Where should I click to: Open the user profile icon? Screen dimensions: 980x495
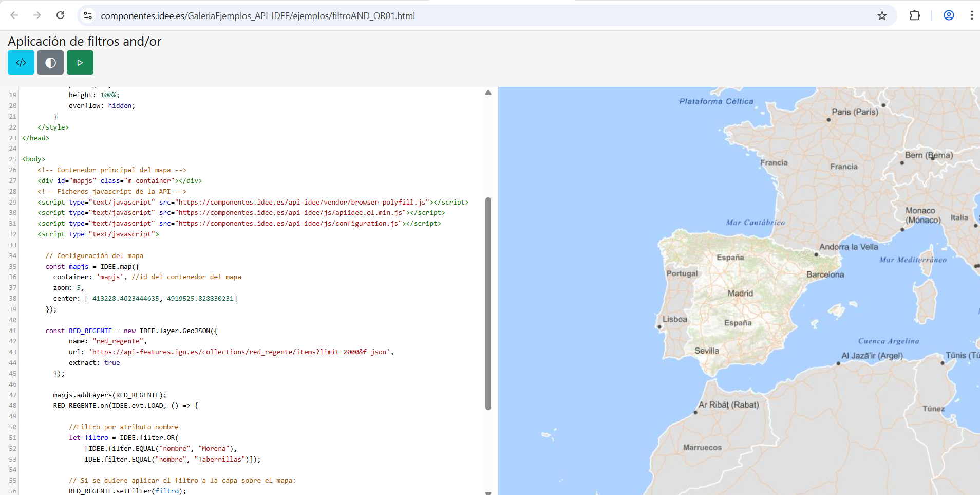pos(949,15)
